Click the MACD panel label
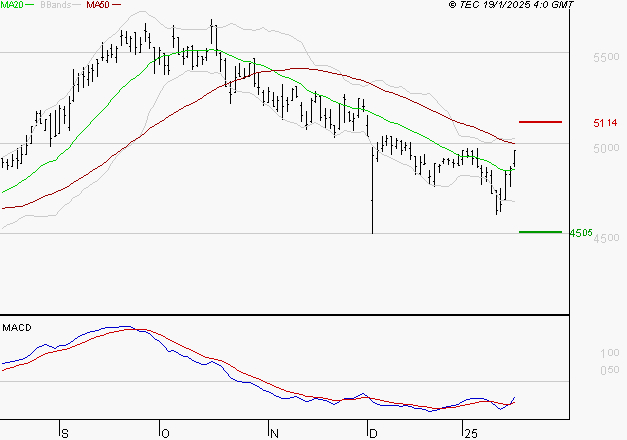Image resolution: width=627 pixels, height=440 pixels. 17,328
